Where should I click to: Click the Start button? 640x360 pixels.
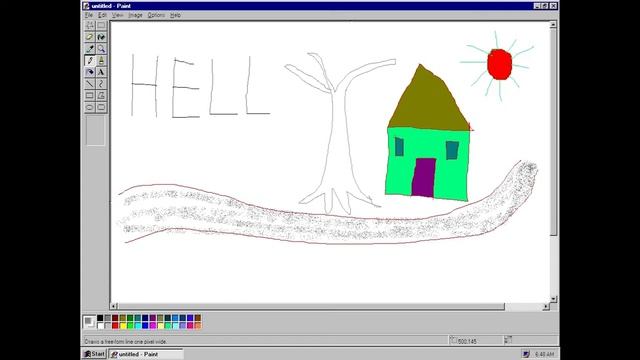pos(94,354)
